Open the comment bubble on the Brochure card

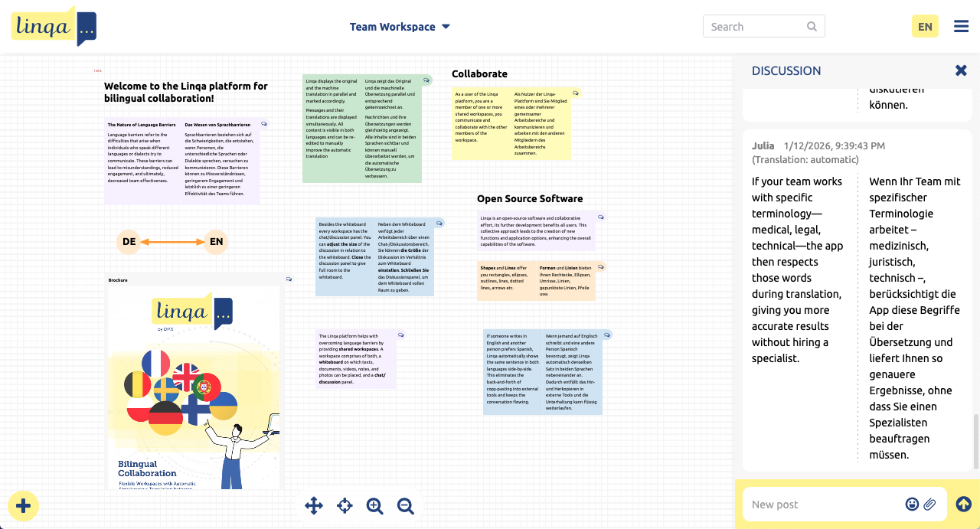pyautogui.click(x=289, y=279)
